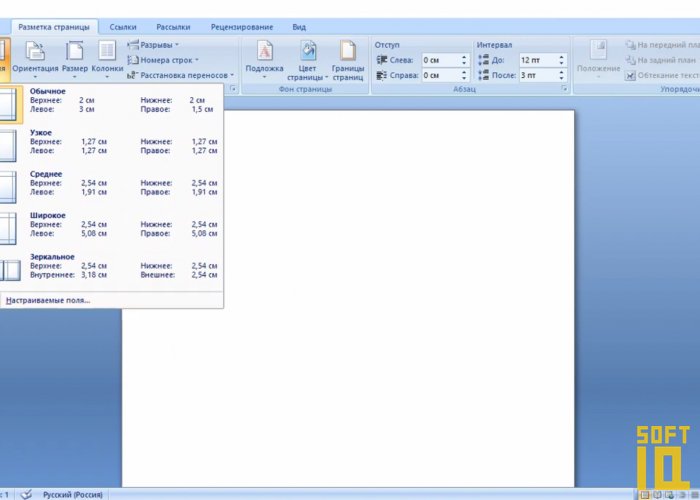Click the Среднее margins thumbnail icon
700x500 pixels.
pos(8,187)
